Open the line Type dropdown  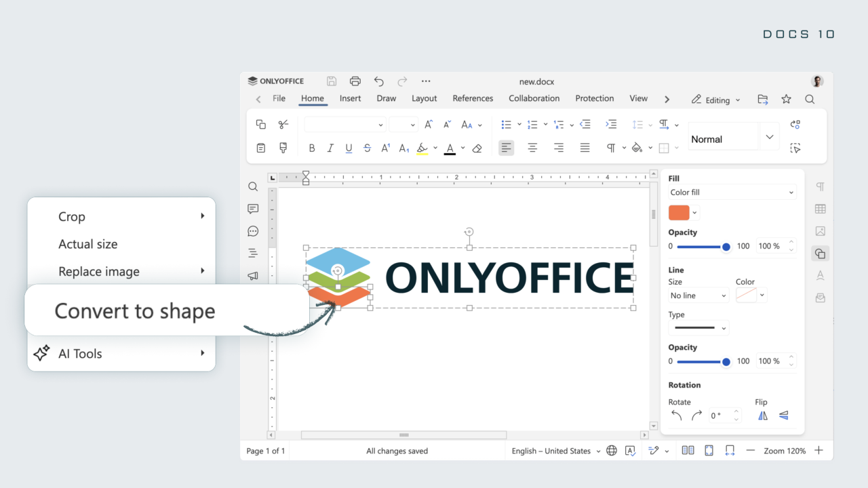pyautogui.click(x=698, y=328)
